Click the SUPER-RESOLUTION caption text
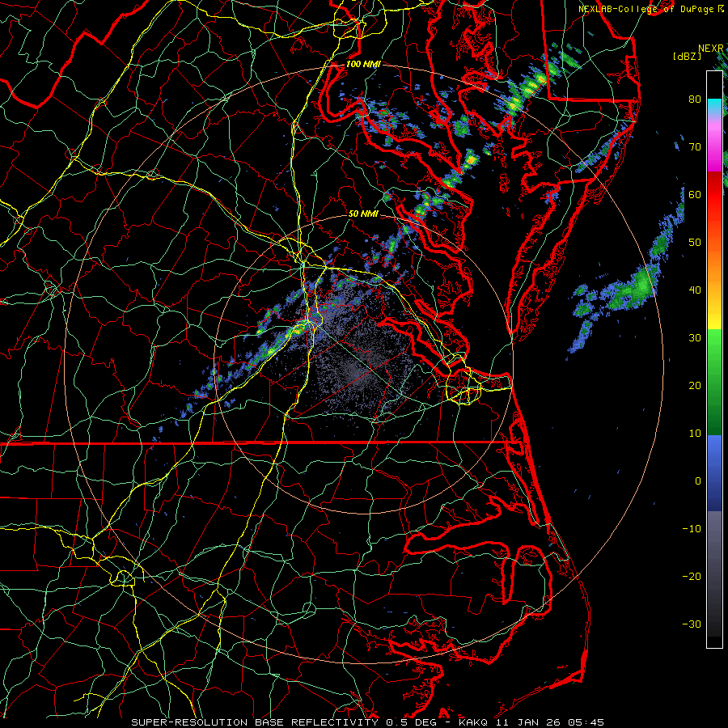 (x=189, y=722)
